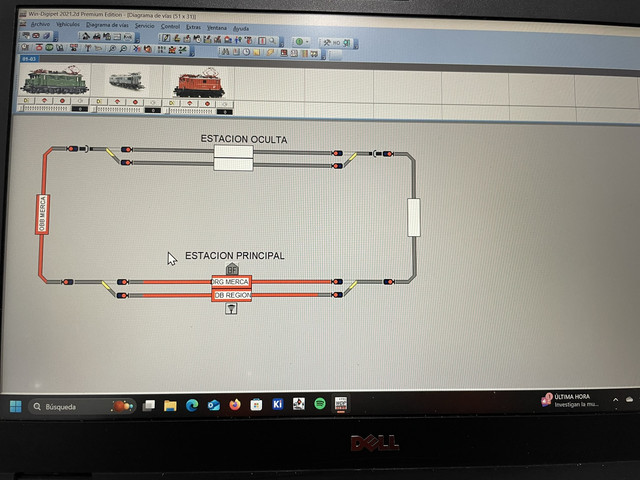
Task: Click the yellow note icon
Action: click(x=257, y=52)
